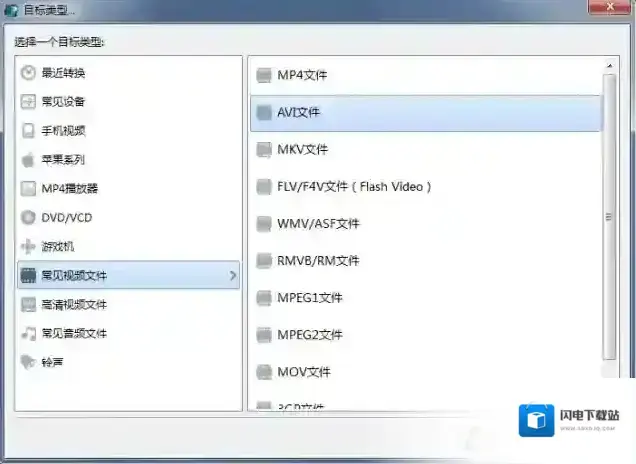Pick the MPEG2文件 format option
This screenshot has width=636, height=464.
[309, 335]
